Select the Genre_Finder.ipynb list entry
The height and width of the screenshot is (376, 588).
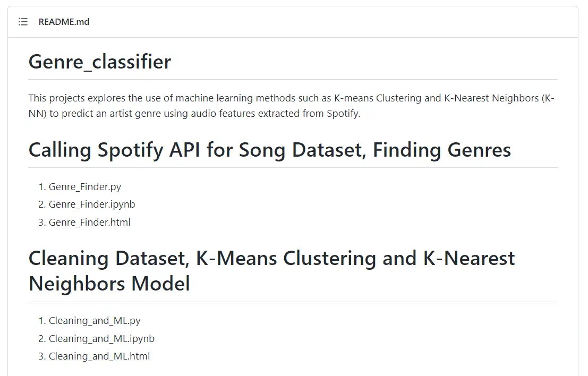(92, 204)
